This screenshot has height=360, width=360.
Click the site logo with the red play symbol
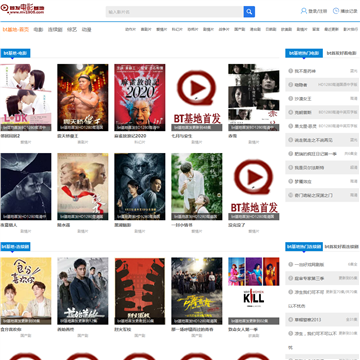[x=22, y=8]
